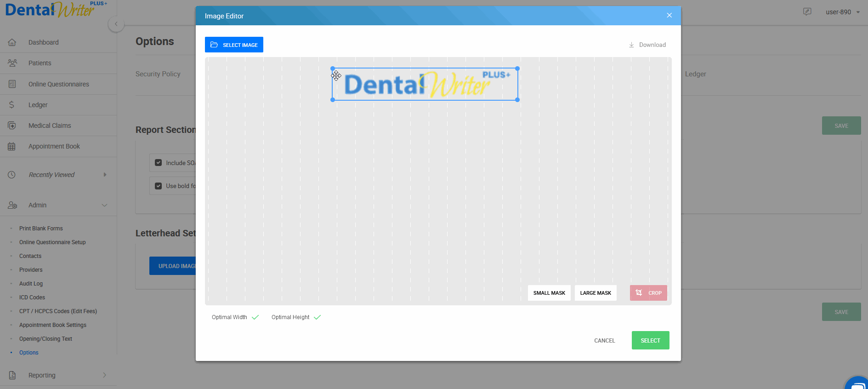Click the DentalWriter logo image in the editor
The width and height of the screenshot is (868, 389).
pyautogui.click(x=425, y=84)
